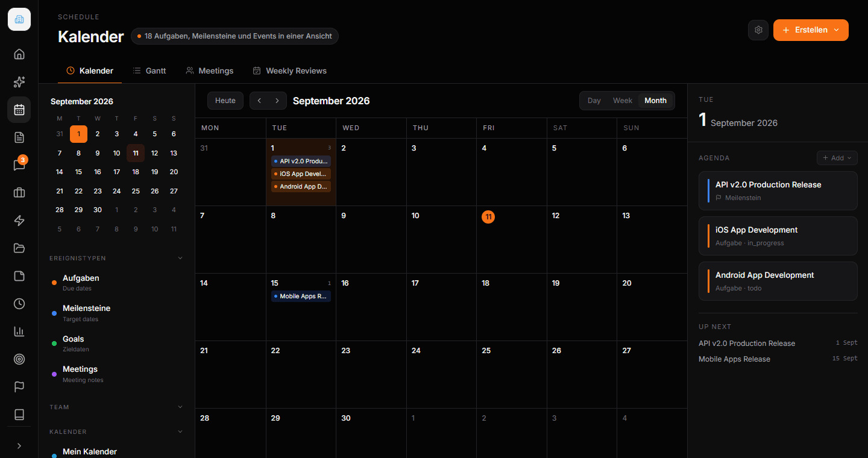Collapse the Kalender section chevron
This screenshot has width=868, height=458.
point(180,431)
